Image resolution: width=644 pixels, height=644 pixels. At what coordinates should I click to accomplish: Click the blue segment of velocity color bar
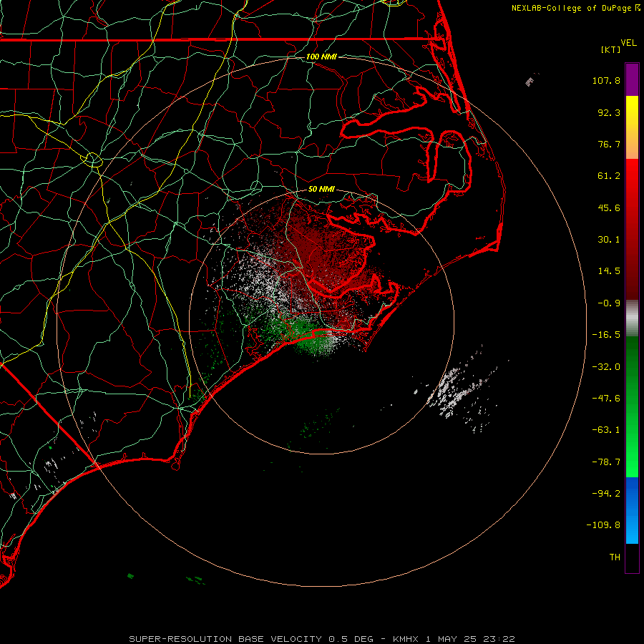[x=632, y=510]
